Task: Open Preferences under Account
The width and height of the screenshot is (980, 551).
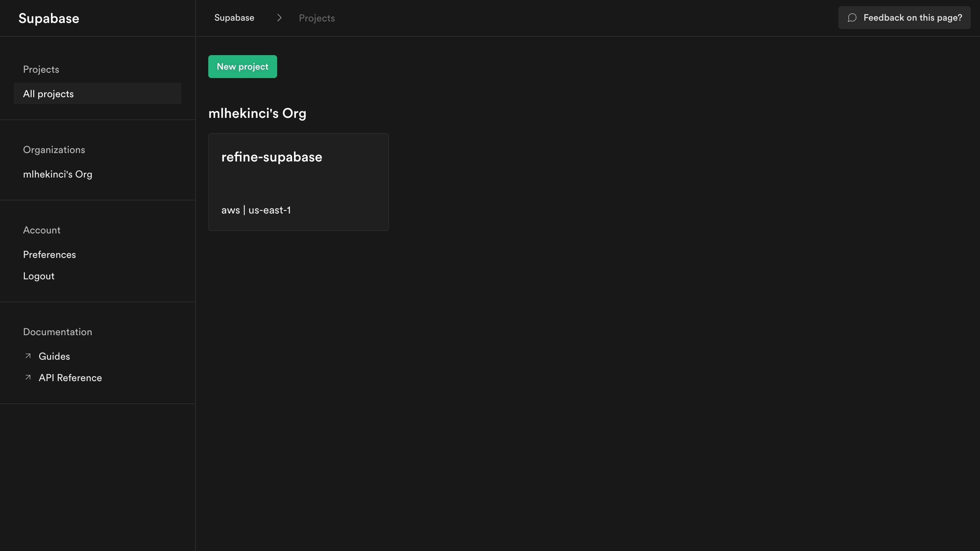Action: click(x=49, y=254)
